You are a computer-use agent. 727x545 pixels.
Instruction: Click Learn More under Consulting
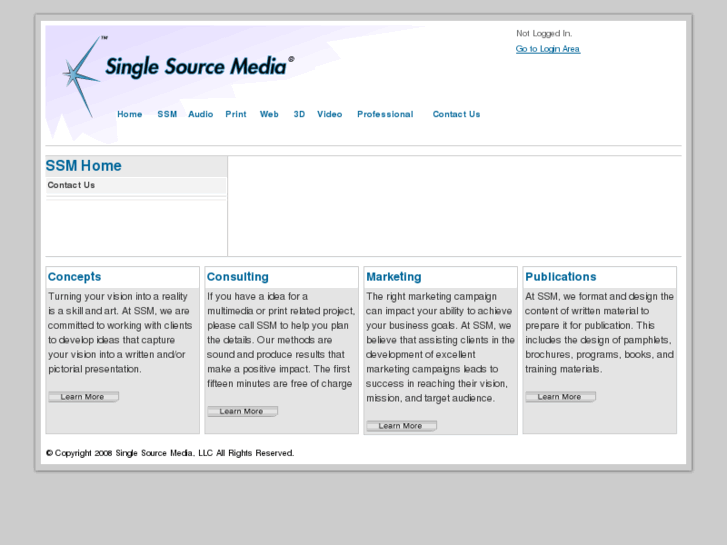[x=242, y=411]
